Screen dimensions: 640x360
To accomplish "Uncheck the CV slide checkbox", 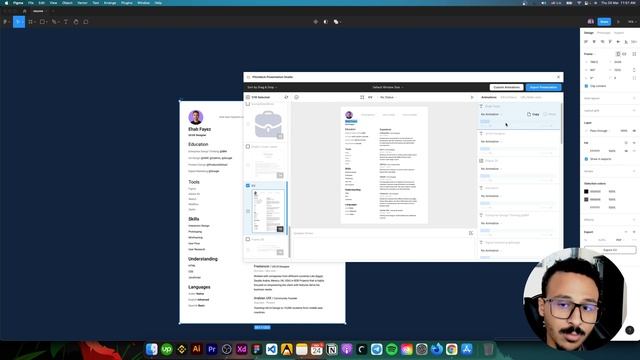I will tap(248, 185).
